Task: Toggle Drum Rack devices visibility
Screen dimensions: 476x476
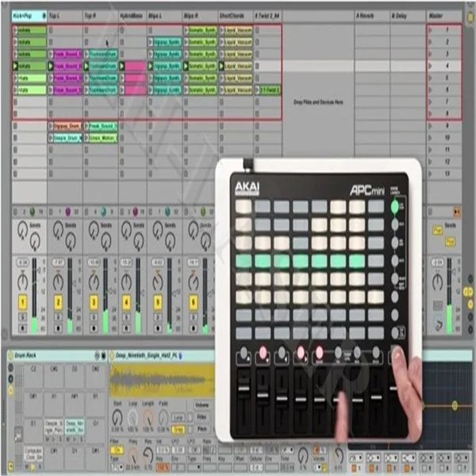Action: (x=10, y=390)
